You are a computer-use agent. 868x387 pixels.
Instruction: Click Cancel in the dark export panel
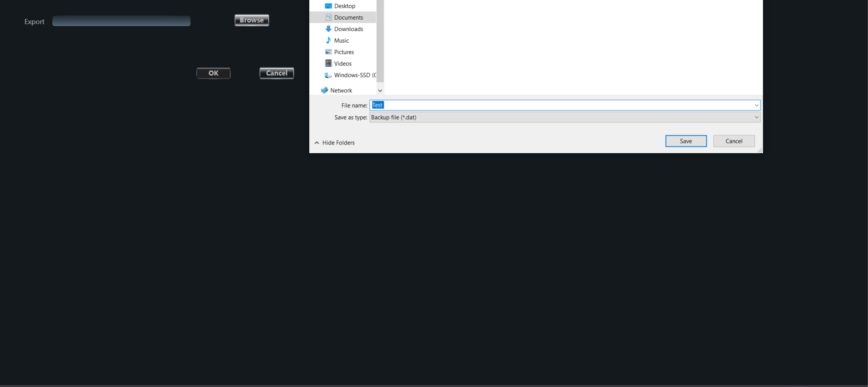point(277,73)
